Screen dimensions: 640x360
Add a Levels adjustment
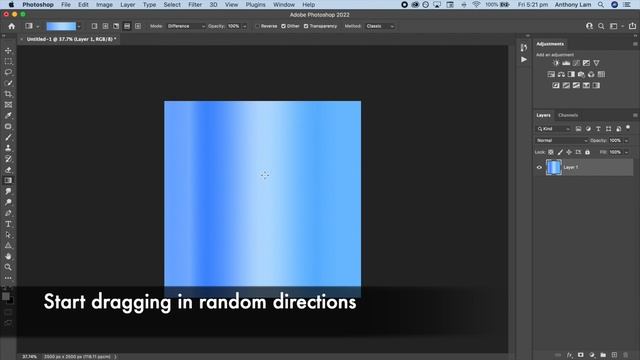click(566, 63)
